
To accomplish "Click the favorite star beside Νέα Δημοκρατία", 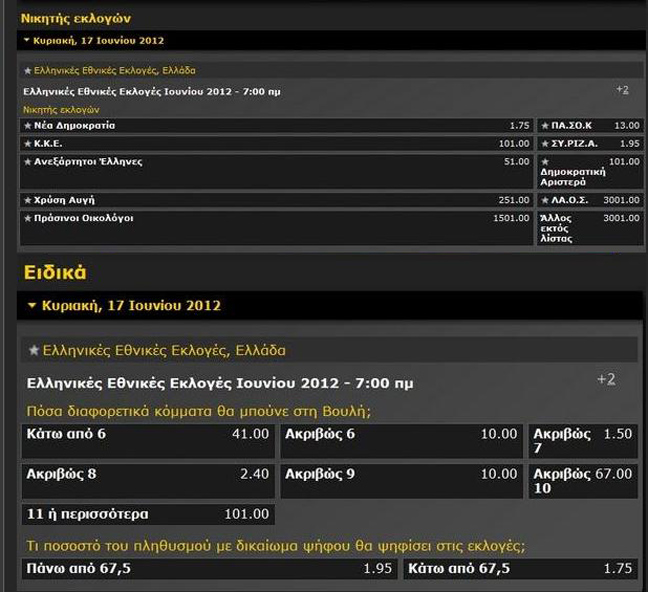I will pos(28,126).
